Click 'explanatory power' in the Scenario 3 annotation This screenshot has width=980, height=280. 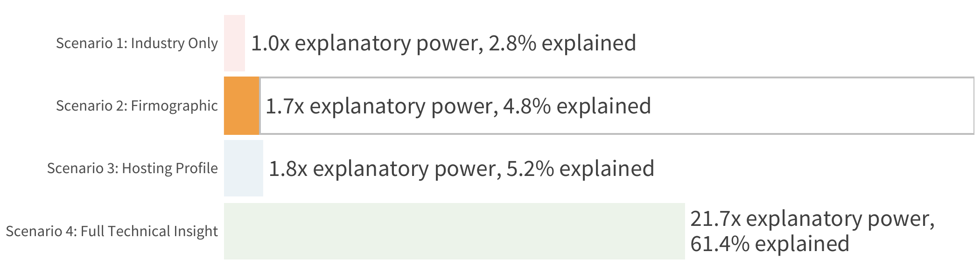point(407,169)
